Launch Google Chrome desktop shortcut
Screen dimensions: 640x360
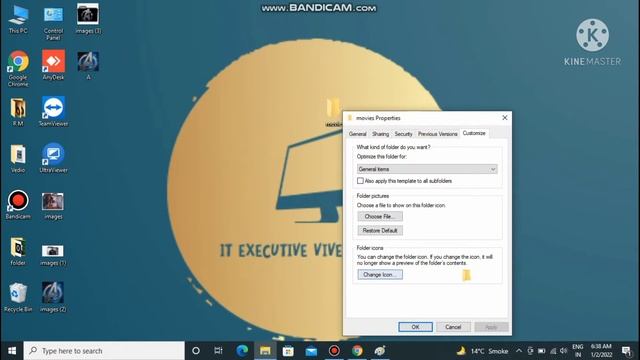(18, 69)
